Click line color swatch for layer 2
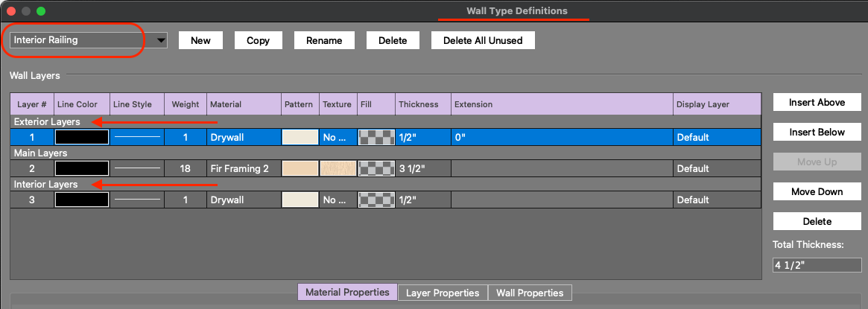This screenshot has height=309, width=868. point(82,168)
